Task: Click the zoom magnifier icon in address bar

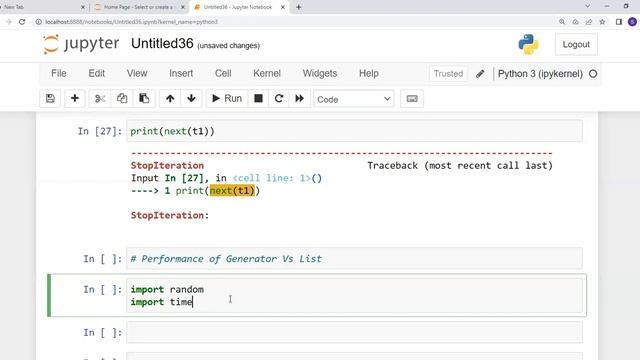Action: (562, 22)
